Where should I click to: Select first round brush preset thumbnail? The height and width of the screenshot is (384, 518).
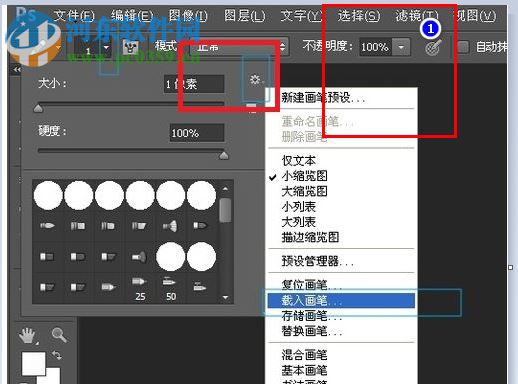click(48, 195)
